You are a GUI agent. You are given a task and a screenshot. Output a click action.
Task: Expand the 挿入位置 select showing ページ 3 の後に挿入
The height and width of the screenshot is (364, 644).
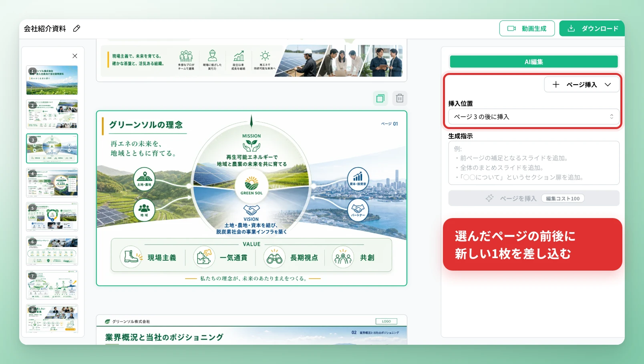[x=534, y=117]
